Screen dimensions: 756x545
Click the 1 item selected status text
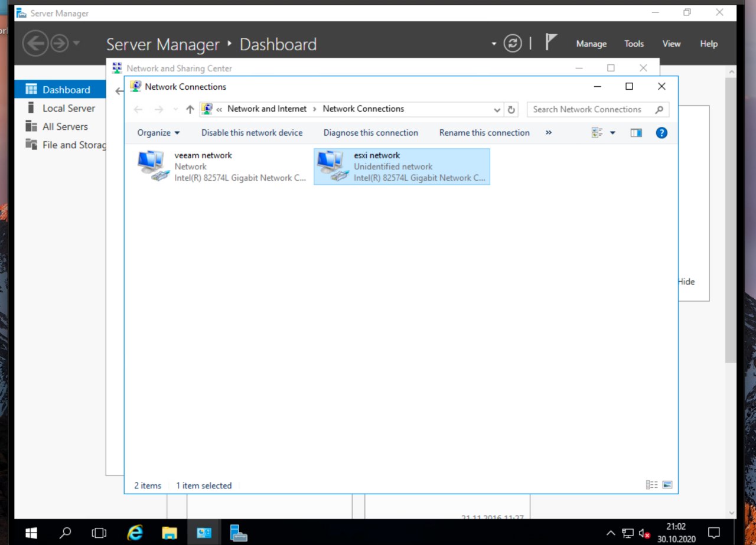(x=204, y=485)
